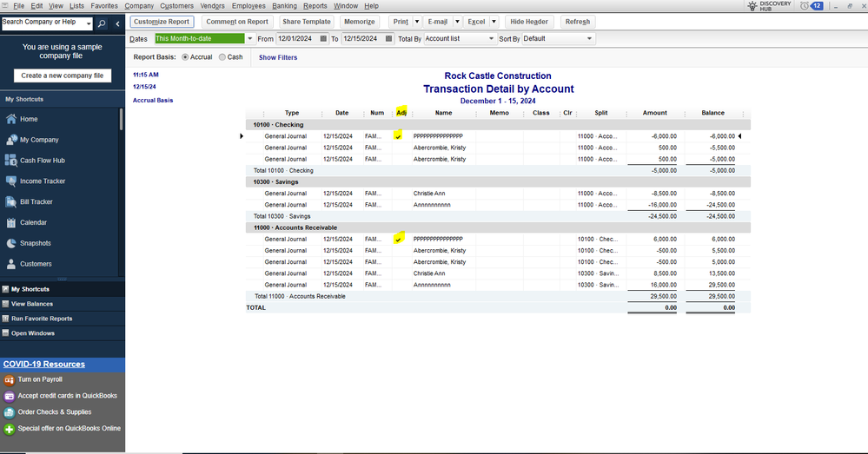This screenshot has height=454, width=868.
Task: Open COVID-19 Resources link
Action: pyautogui.click(x=44, y=365)
